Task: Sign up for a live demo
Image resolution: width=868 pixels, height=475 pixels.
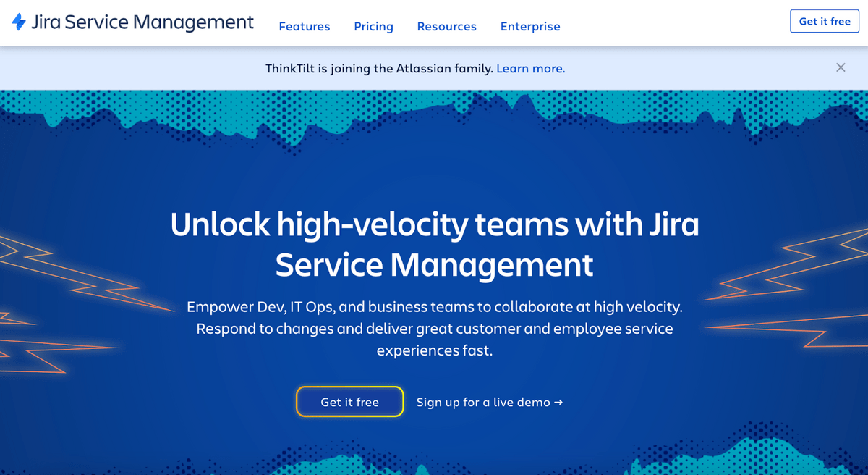Action: click(x=490, y=402)
